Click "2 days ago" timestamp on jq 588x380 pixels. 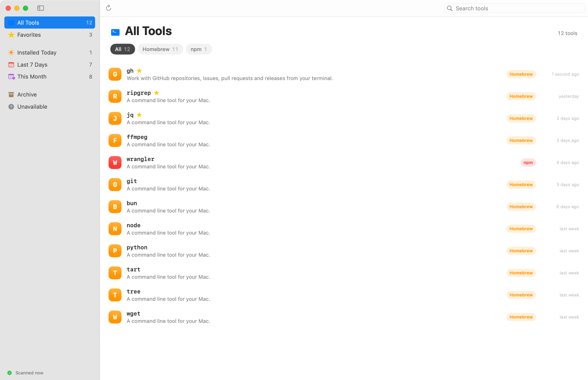click(568, 118)
